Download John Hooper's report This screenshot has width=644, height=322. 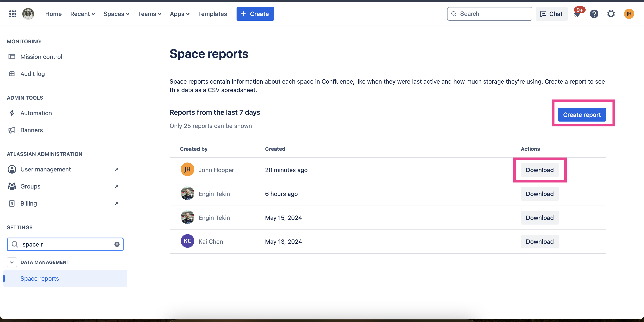coord(540,170)
